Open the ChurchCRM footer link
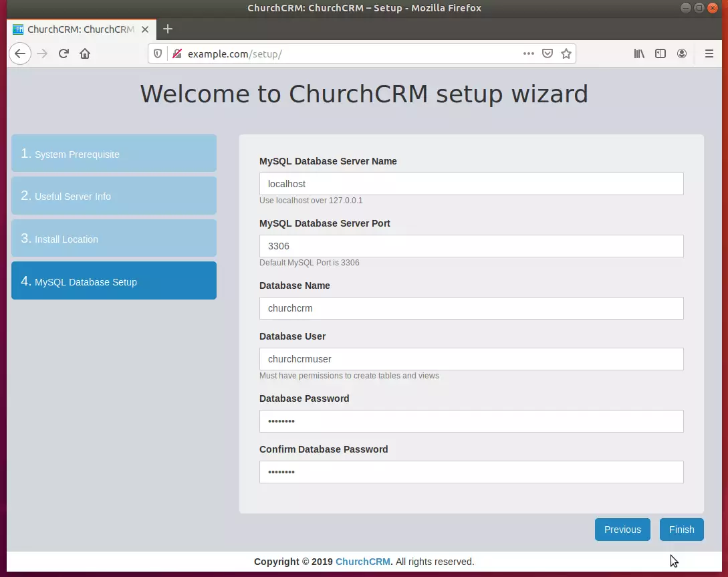Viewport: 728px width, 577px height. pyautogui.click(x=362, y=562)
